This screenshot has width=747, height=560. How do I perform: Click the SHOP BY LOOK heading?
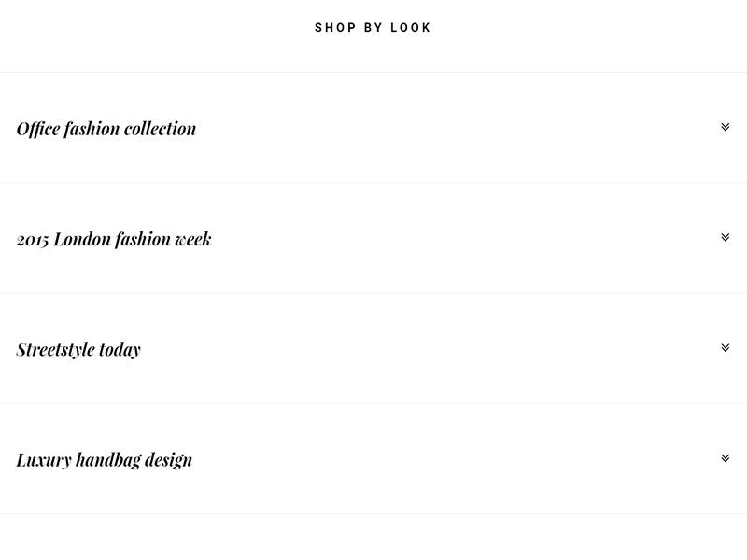(x=373, y=28)
